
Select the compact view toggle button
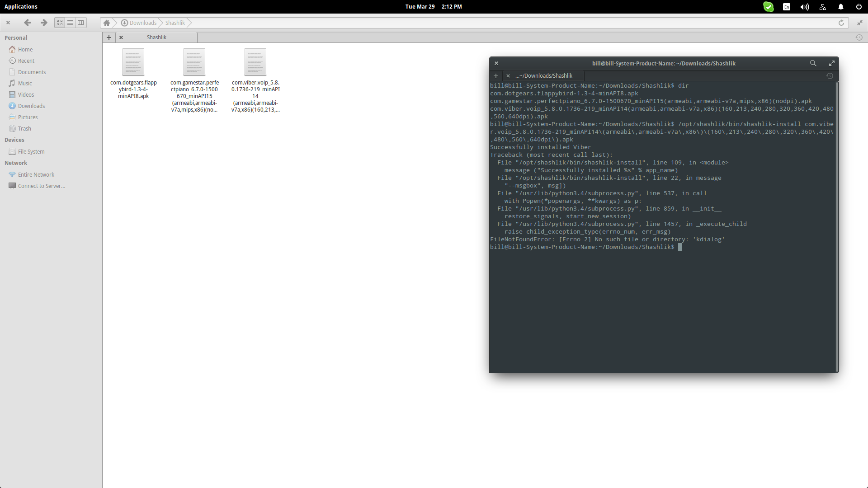pos(82,22)
